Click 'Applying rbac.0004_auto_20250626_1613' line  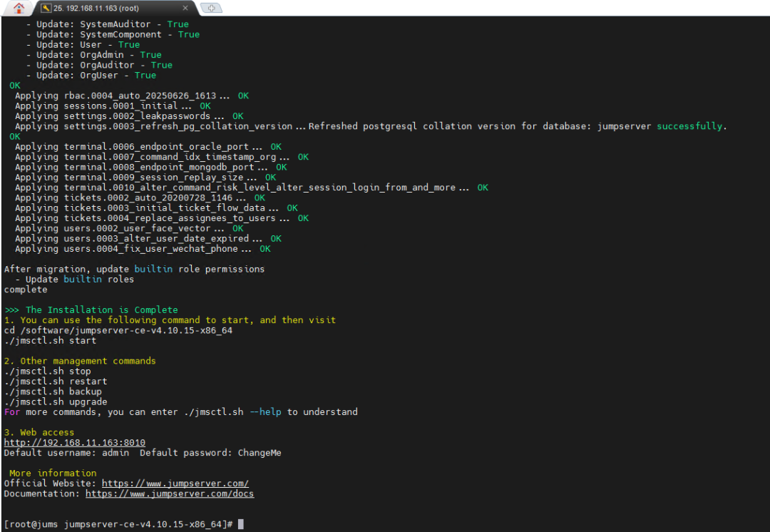tap(132, 96)
